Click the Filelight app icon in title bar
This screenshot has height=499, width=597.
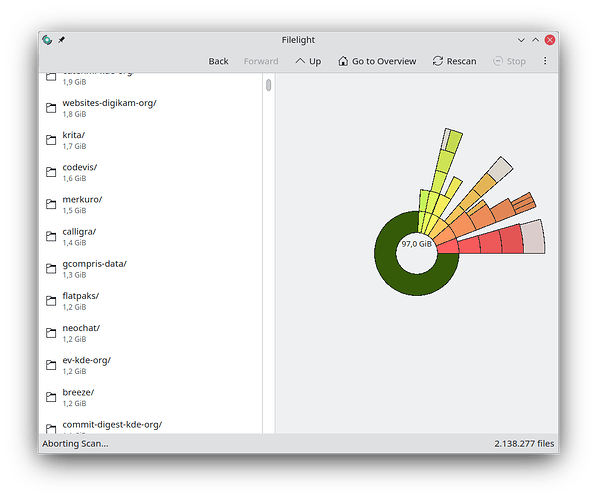pos(47,40)
